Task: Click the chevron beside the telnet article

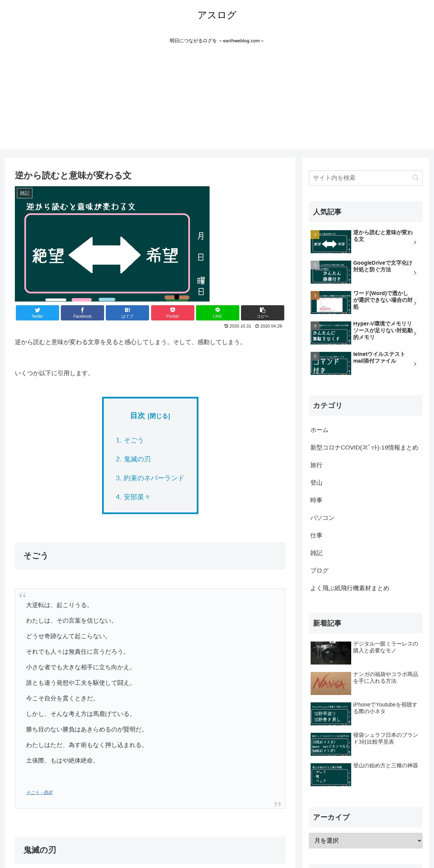Action: tap(415, 364)
